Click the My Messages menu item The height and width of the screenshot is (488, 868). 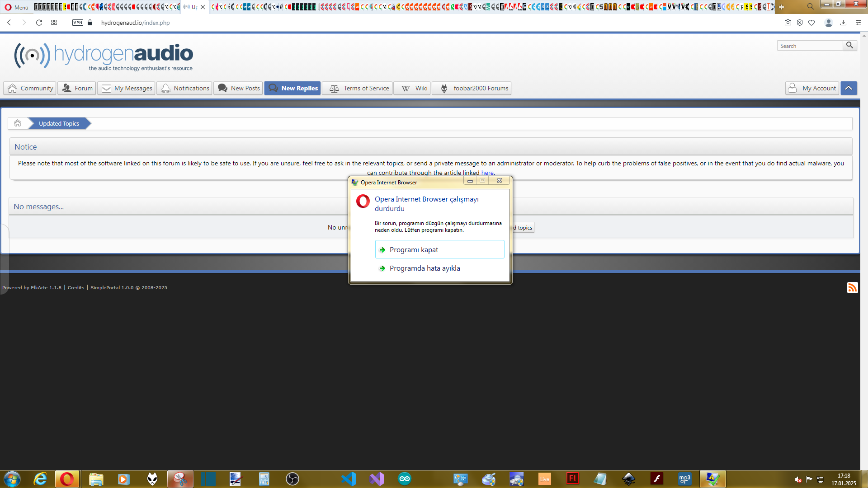pyautogui.click(x=127, y=88)
